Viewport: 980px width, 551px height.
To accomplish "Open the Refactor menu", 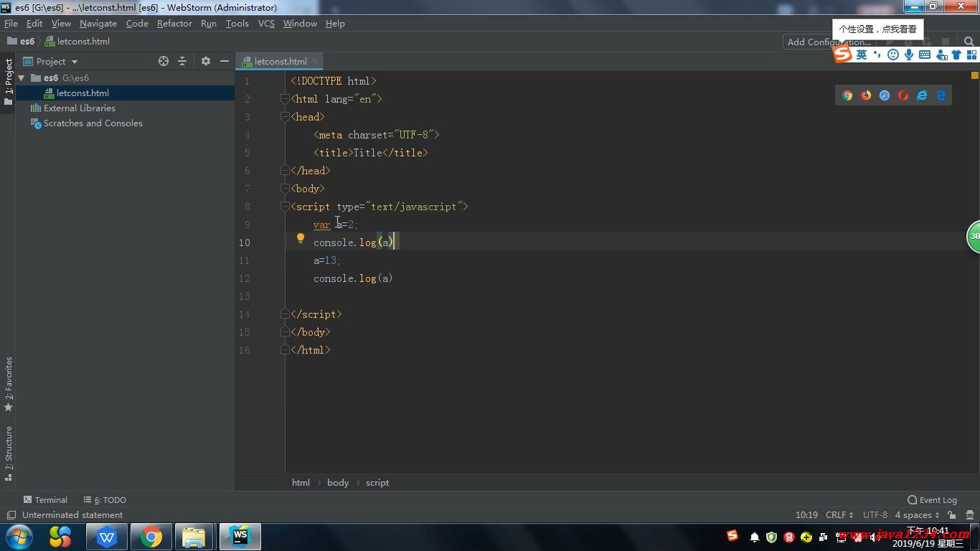I will pyautogui.click(x=174, y=23).
